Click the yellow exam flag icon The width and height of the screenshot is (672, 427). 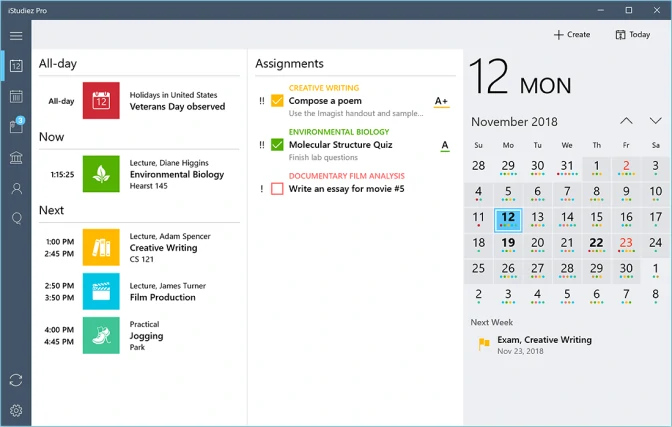(x=484, y=343)
